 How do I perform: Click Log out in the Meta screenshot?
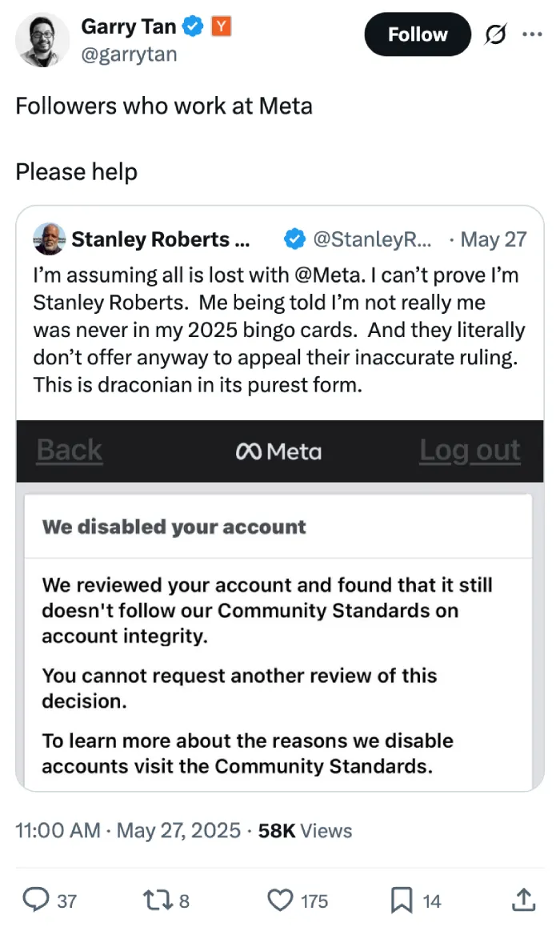pyautogui.click(x=470, y=450)
